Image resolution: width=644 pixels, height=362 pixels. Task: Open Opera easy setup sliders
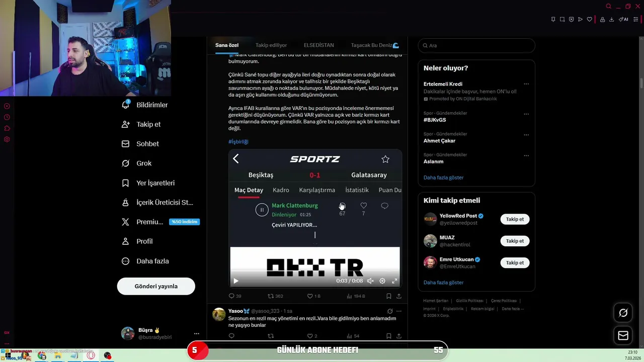[635, 19]
